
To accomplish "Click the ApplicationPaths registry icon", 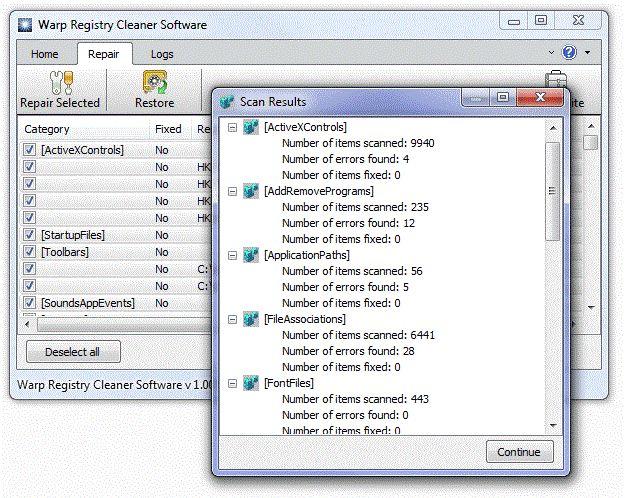I will click(251, 255).
